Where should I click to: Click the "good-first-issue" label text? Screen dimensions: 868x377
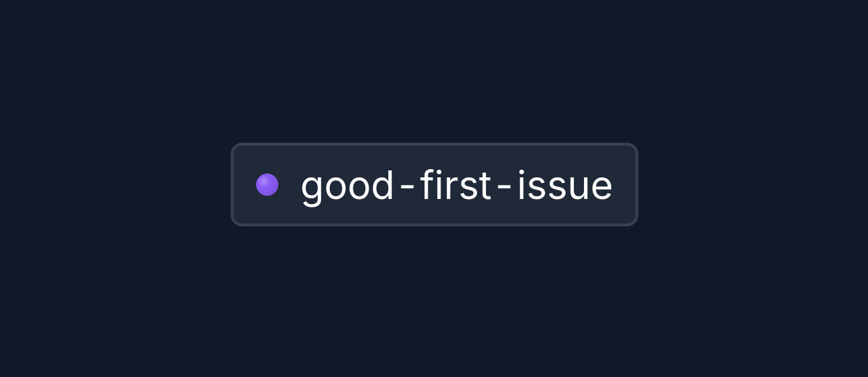tap(456, 186)
